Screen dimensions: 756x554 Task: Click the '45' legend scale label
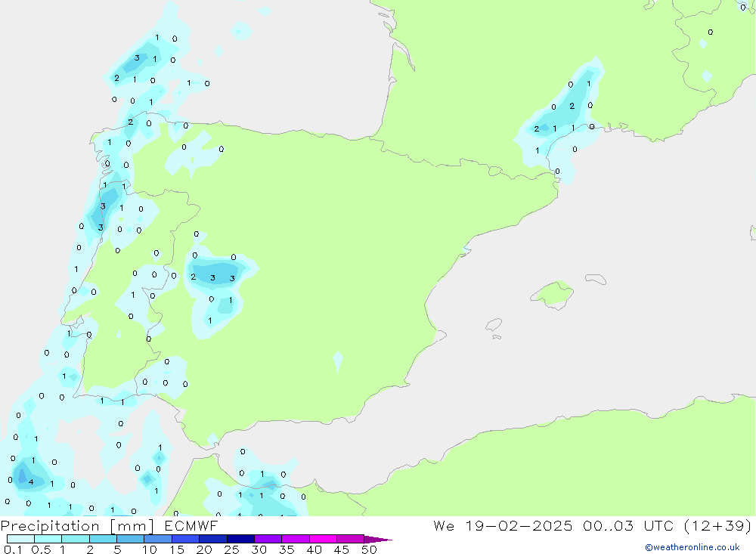[342, 549]
